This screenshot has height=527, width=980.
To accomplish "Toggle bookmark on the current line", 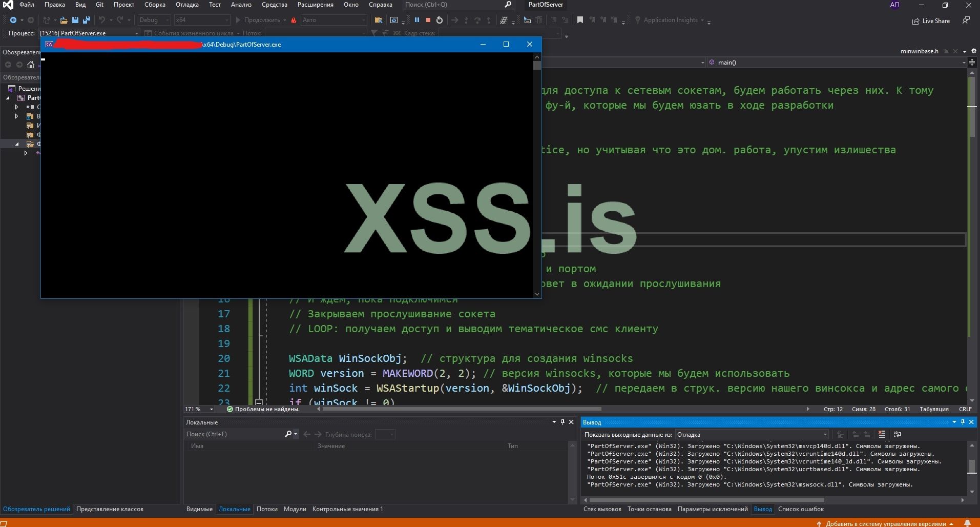I will 580,20.
